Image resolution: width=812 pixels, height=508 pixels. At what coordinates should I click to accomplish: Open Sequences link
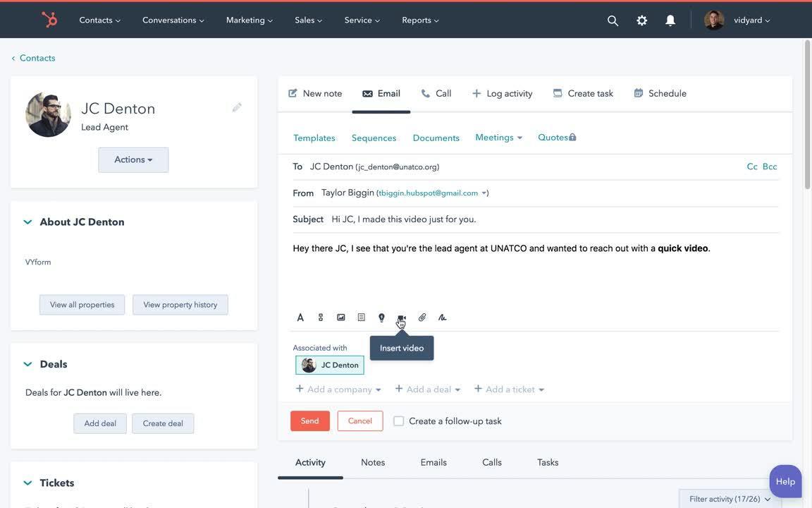pos(374,138)
